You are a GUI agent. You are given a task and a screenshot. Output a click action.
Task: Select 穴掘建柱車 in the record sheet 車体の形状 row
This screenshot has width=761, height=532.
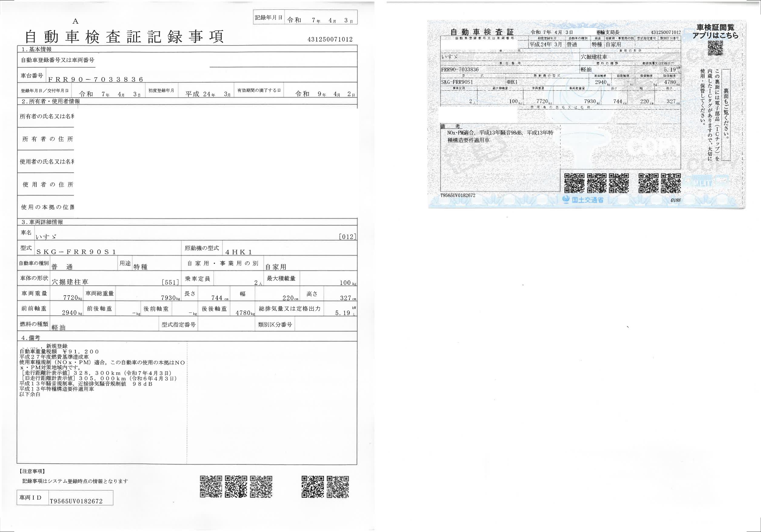pyautogui.click(x=70, y=282)
